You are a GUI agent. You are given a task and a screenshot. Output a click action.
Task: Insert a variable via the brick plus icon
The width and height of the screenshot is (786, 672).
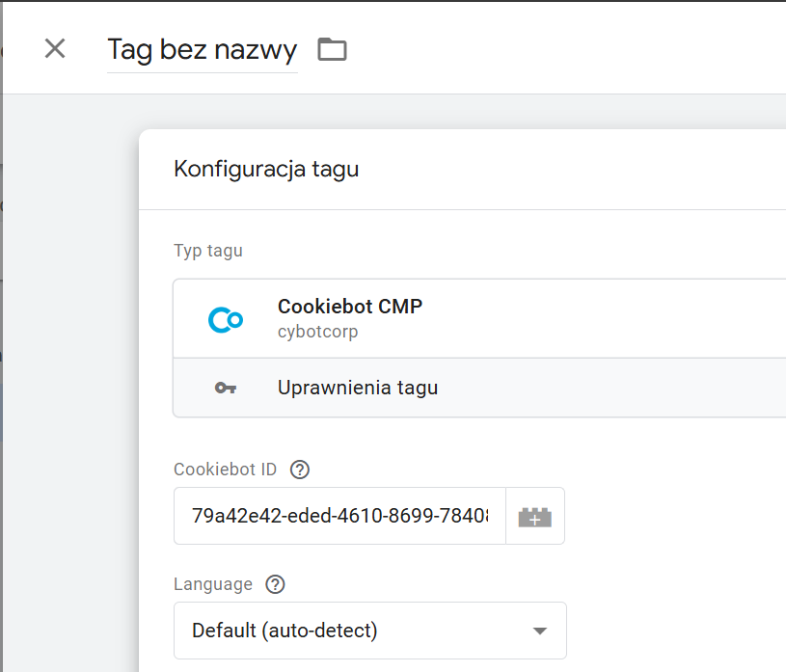[535, 516]
